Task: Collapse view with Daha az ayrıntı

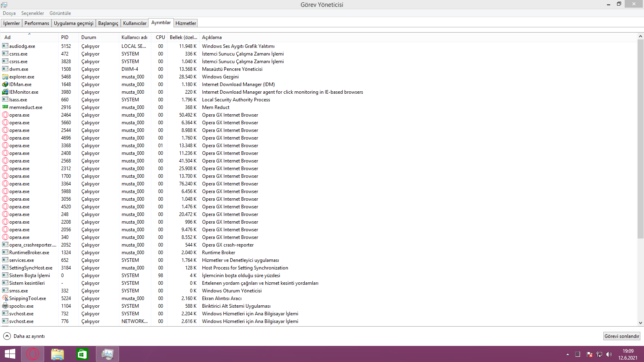Action: click(24, 336)
